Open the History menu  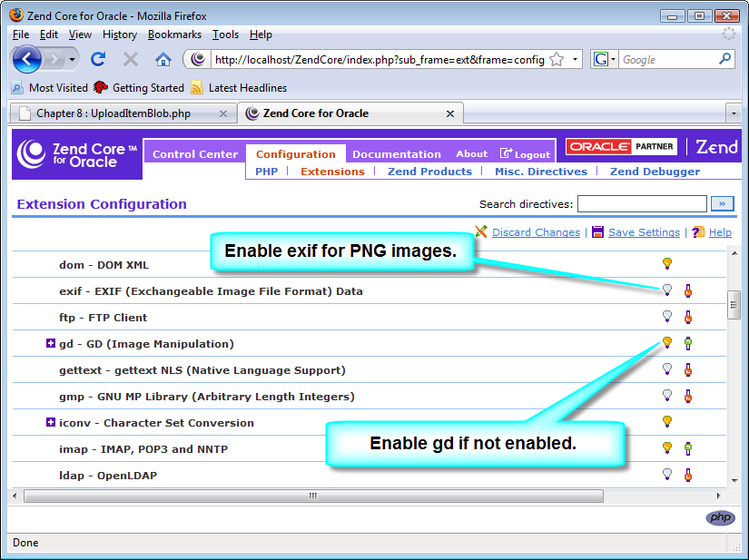pos(120,34)
